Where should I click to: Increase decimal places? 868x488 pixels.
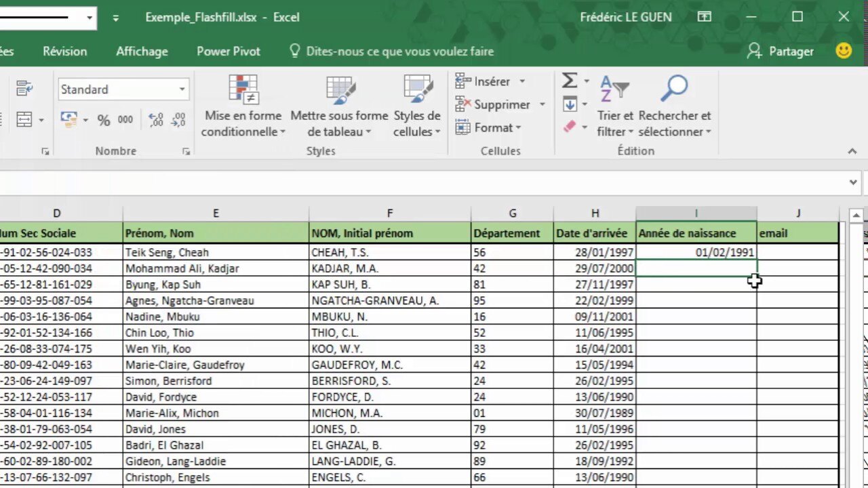pyautogui.click(x=155, y=120)
